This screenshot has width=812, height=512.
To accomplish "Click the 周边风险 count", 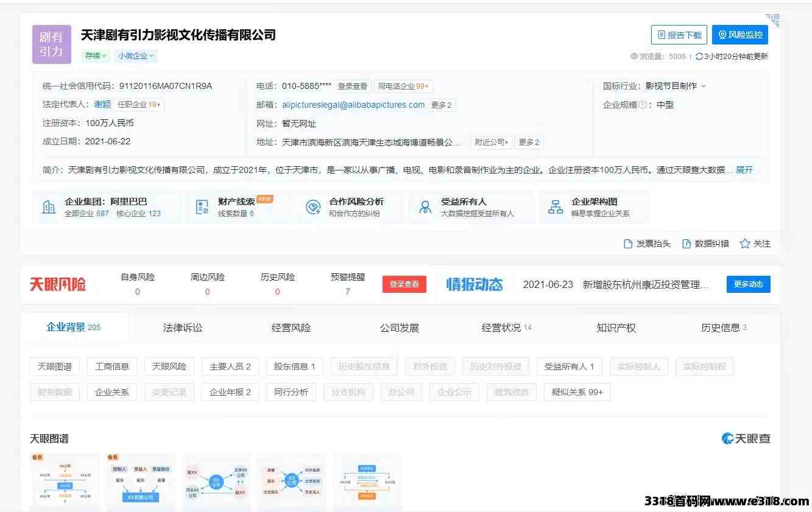I will click(208, 292).
